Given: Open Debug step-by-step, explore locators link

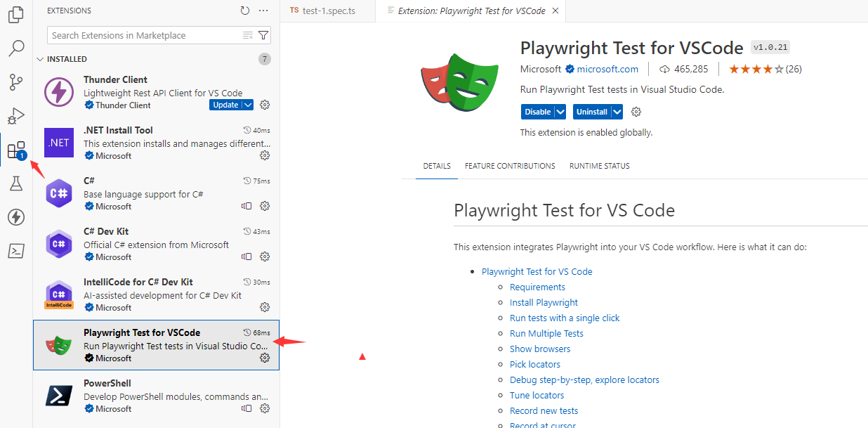Looking at the screenshot, I should (584, 380).
